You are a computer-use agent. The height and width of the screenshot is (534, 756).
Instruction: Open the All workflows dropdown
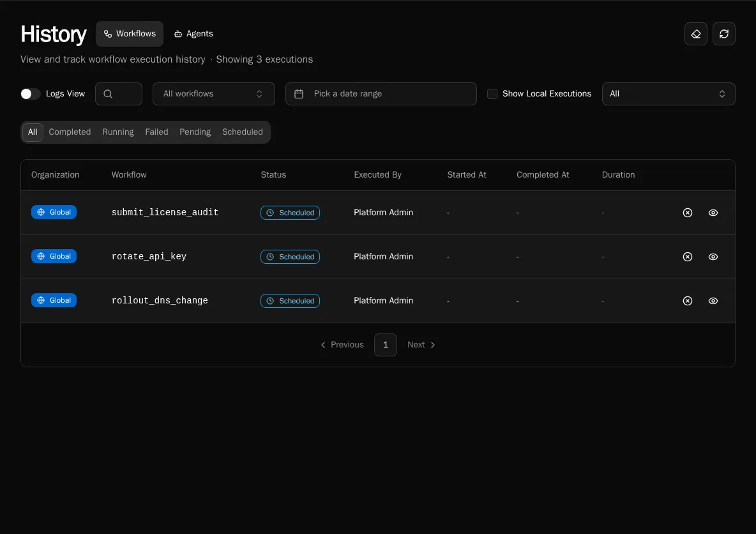(213, 94)
